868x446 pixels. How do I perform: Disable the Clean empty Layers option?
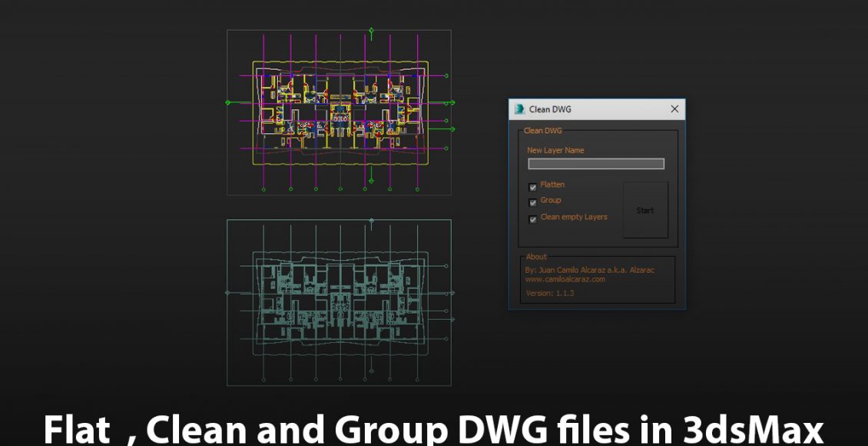(x=533, y=219)
